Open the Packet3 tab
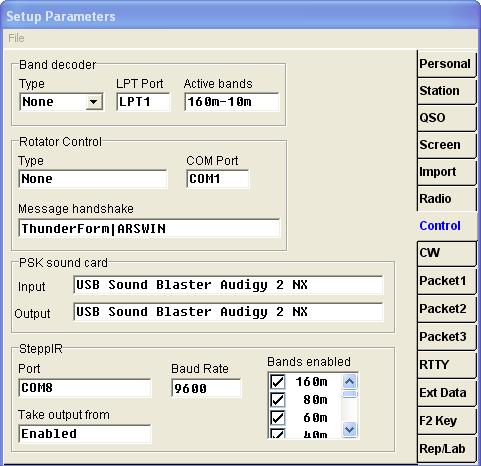This screenshot has width=481, height=466. tap(446, 337)
